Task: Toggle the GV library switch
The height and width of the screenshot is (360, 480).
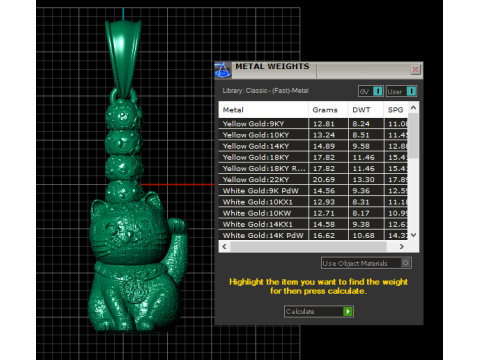Action: point(371,91)
